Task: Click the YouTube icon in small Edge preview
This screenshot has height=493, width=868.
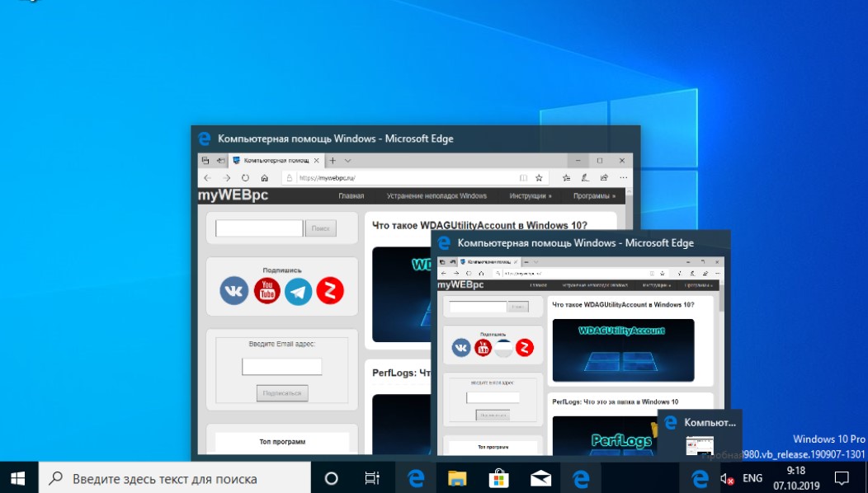Action: (483, 347)
